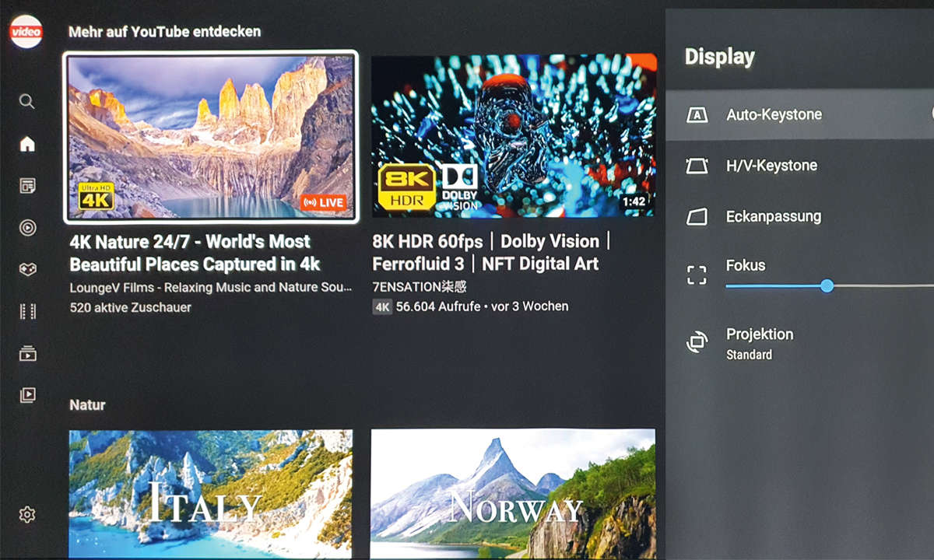Screen dimensions: 934x560
Task: Open YouTube search from the sidebar
Action: 27,102
